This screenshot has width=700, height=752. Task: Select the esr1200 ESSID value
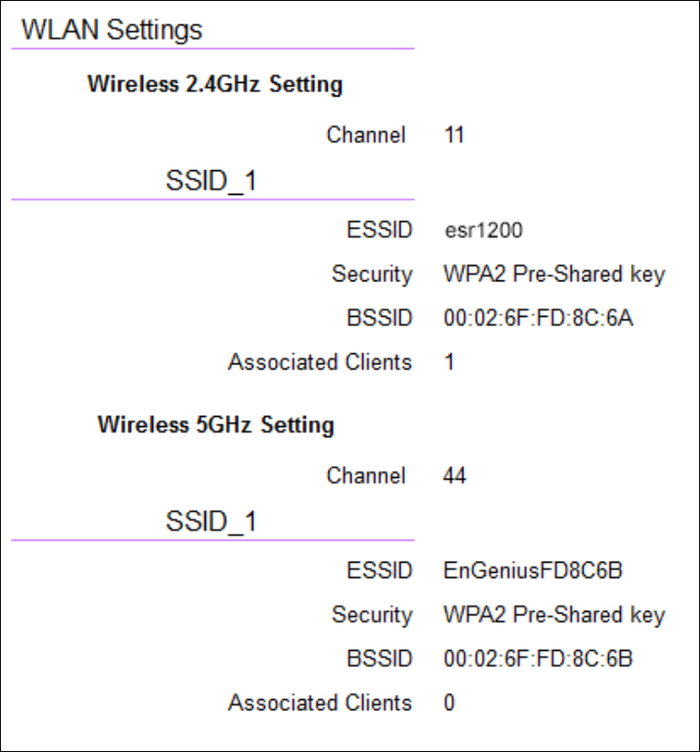[x=482, y=230]
